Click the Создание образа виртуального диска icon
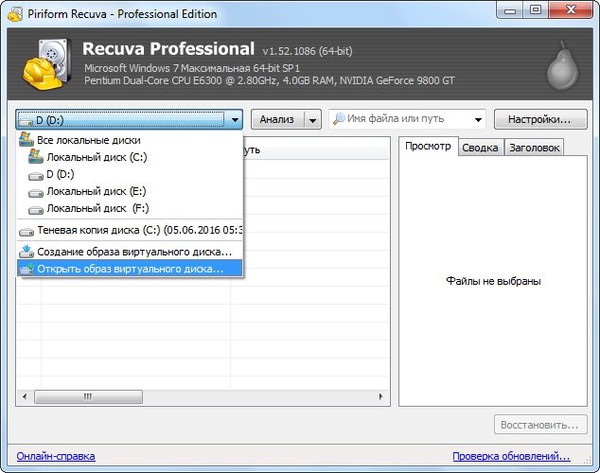The width and height of the screenshot is (600, 473). pyautogui.click(x=27, y=251)
